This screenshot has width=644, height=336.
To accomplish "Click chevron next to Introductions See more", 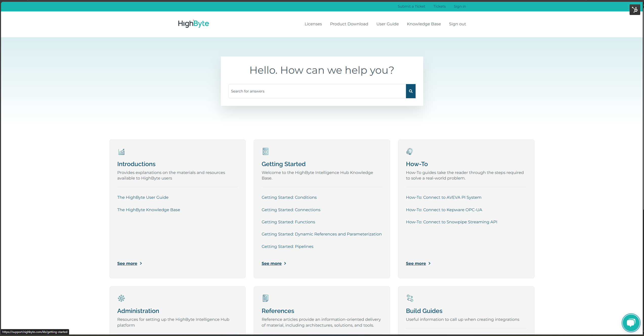I will (x=141, y=263).
